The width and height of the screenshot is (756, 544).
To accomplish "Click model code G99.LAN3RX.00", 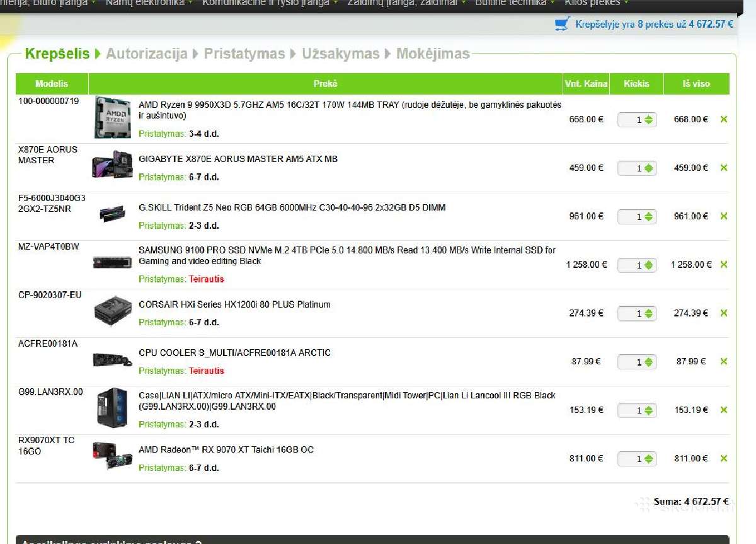I will 50,392.
